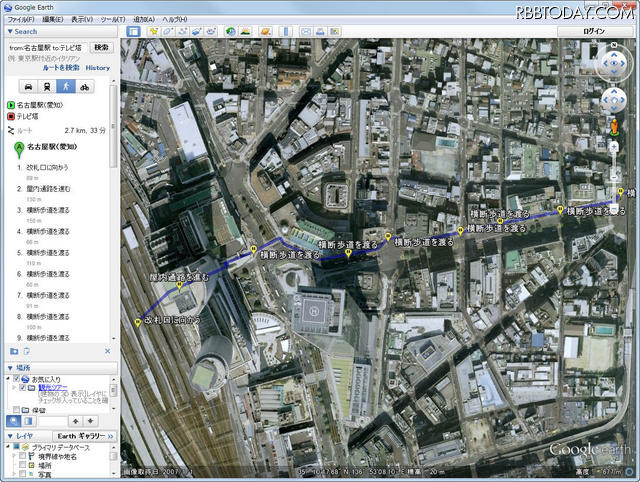This screenshot has width=640, height=482.
Task: Open the ツール(T) menu
Action: pyautogui.click(x=113, y=19)
